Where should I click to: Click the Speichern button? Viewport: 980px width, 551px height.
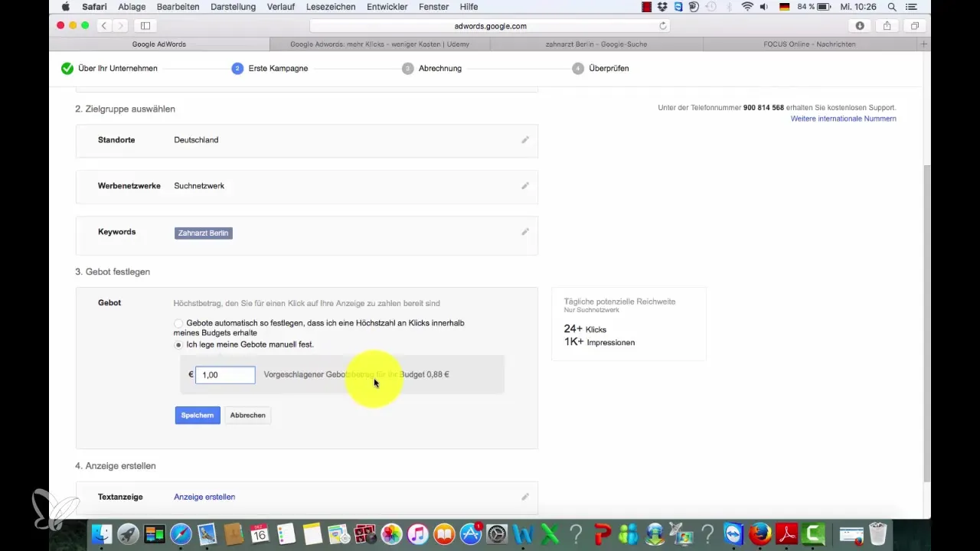pos(198,416)
